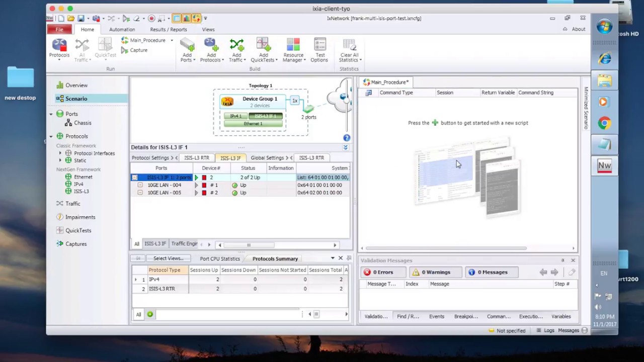This screenshot has height=362, width=644.
Task: Toggle the panel layout icon in quick toolbar
Action: tap(177, 19)
